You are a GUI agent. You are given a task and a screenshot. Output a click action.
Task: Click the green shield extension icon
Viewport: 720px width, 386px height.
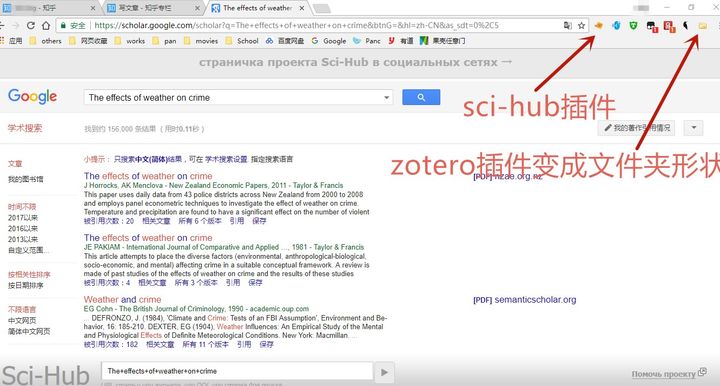(x=633, y=26)
